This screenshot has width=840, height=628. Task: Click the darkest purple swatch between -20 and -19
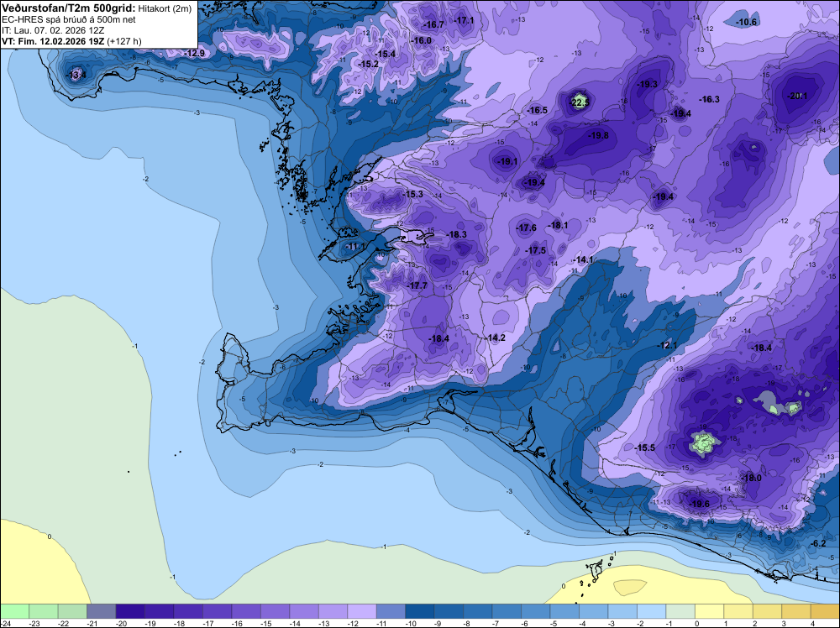point(130,611)
